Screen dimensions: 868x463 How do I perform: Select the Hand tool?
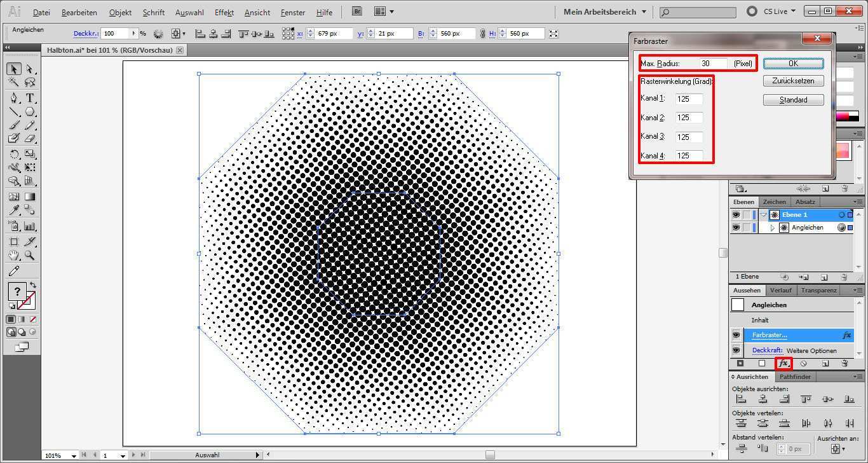click(14, 256)
